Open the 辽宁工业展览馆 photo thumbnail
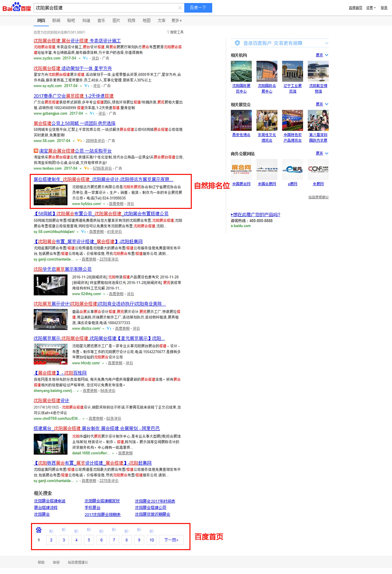The width and height of the screenshot is (392, 574). point(293,71)
